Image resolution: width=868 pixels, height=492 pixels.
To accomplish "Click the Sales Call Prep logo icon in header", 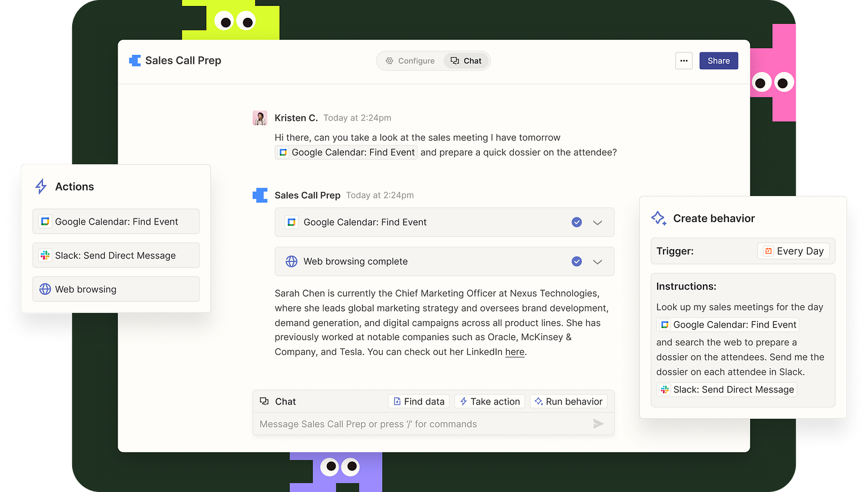I will click(x=135, y=60).
